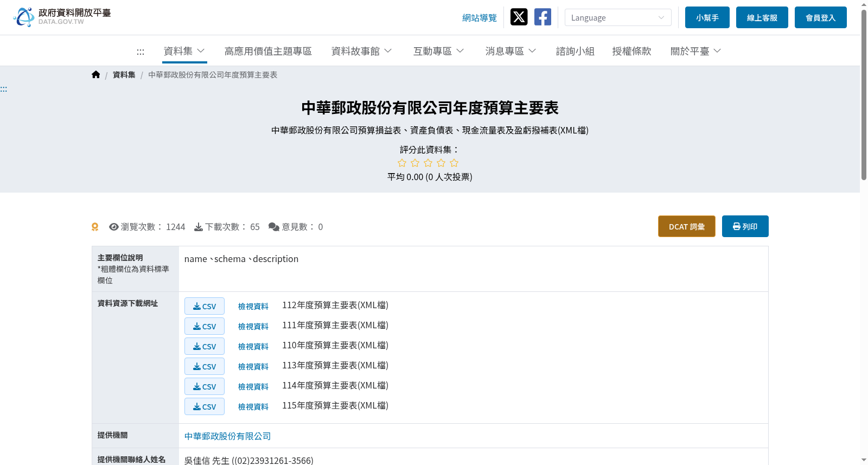Expand the 資料故事館 menu

(x=362, y=51)
